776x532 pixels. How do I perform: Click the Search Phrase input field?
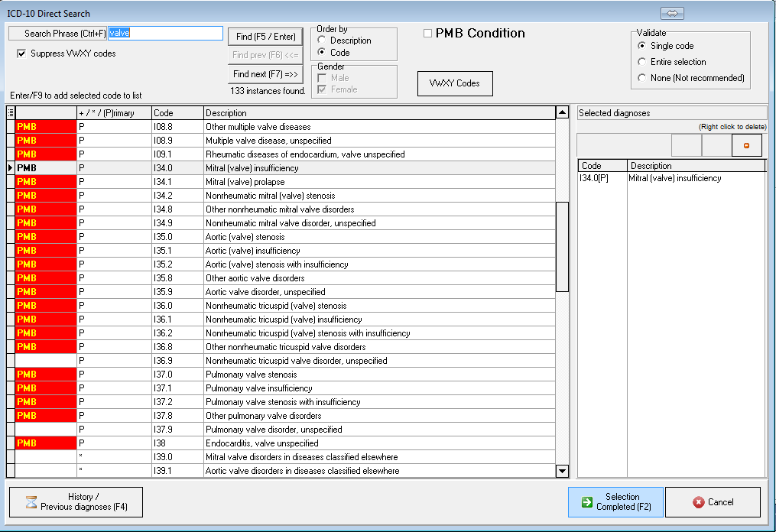[165, 34]
